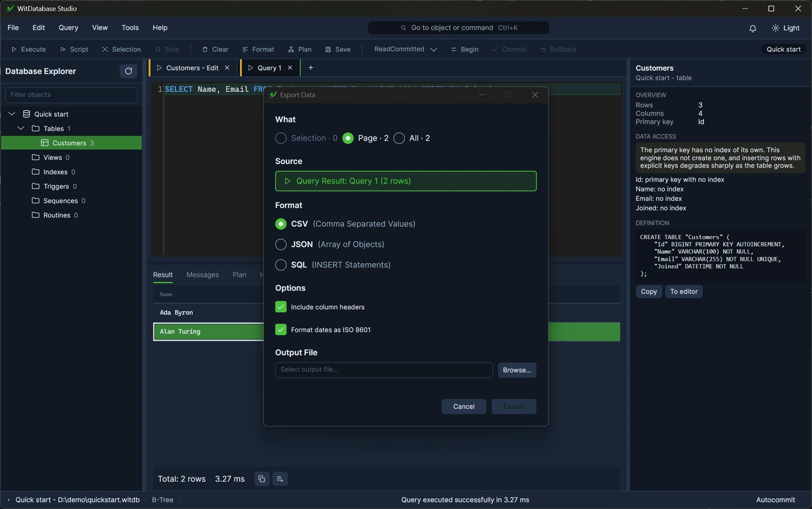Run the Script toolbar command
This screenshot has width=812, height=509.
[74, 50]
